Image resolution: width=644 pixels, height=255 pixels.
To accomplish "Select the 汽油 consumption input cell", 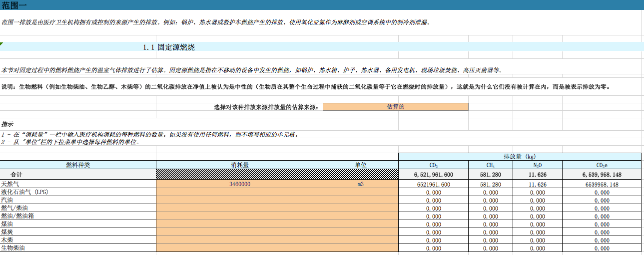I will click(239, 200).
